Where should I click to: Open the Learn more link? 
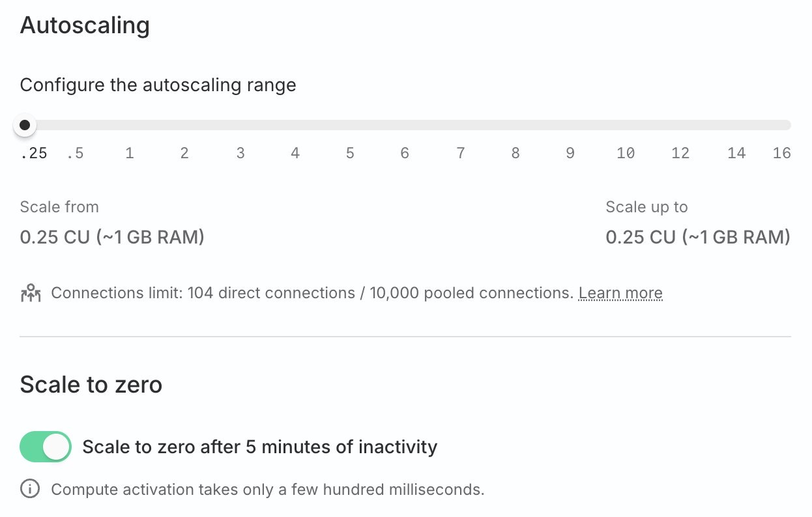pyautogui.click(x=620, y=294)
